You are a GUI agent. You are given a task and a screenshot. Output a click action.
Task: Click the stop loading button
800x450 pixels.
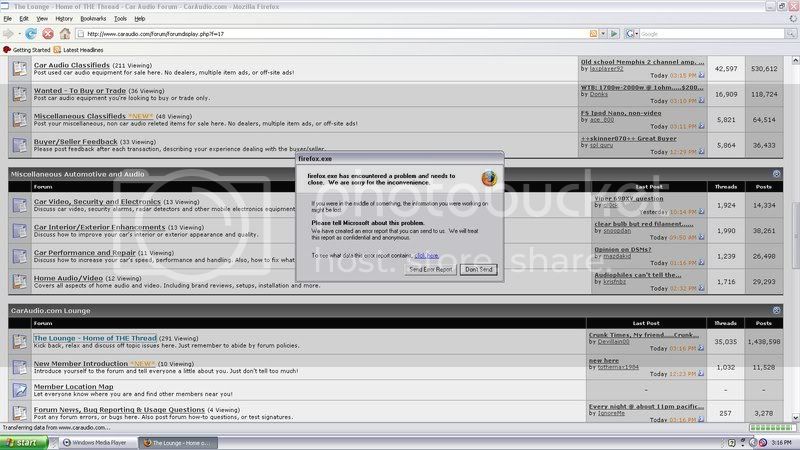[x=48, y=34]
